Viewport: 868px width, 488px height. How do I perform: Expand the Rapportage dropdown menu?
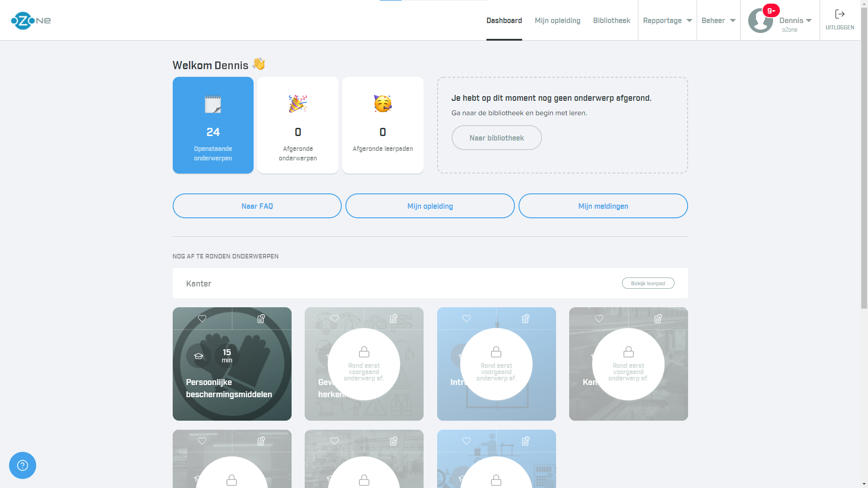(667, 20)
